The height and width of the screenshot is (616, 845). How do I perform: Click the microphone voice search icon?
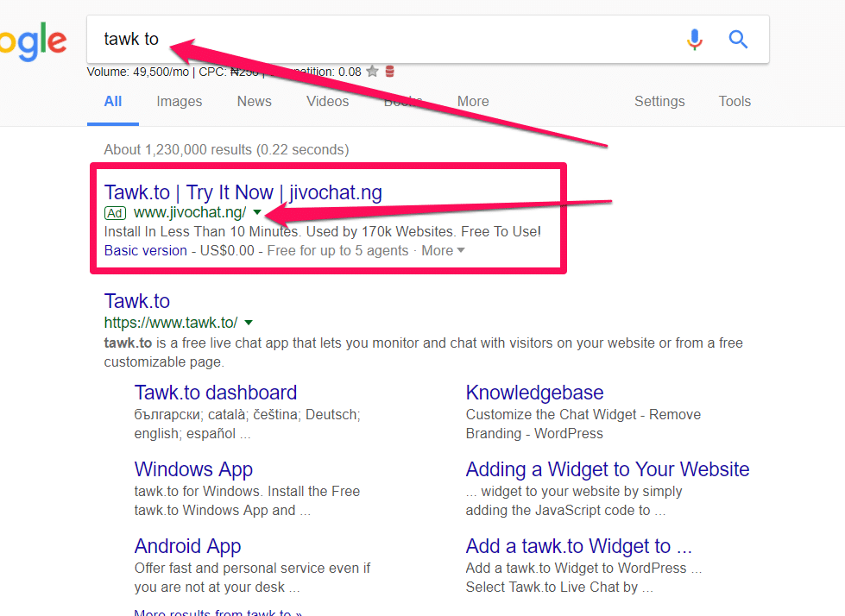coord(695,40)
